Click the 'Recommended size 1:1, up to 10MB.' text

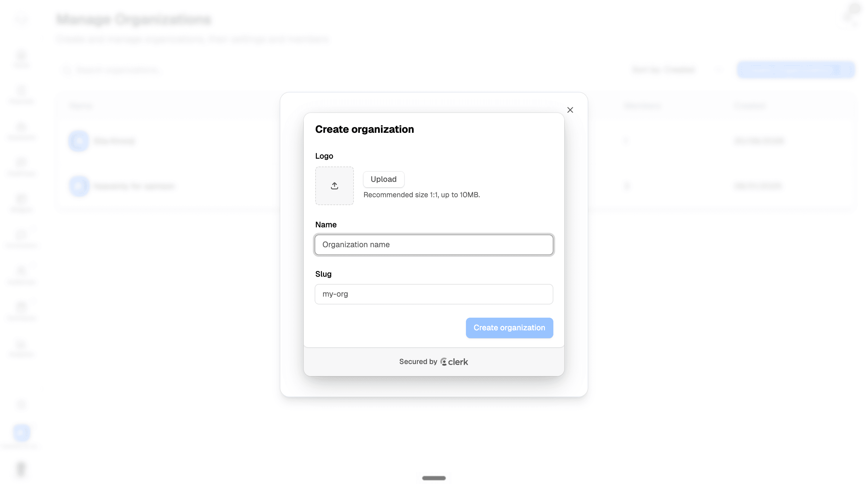pyautogui.click(x=422, y=195)
